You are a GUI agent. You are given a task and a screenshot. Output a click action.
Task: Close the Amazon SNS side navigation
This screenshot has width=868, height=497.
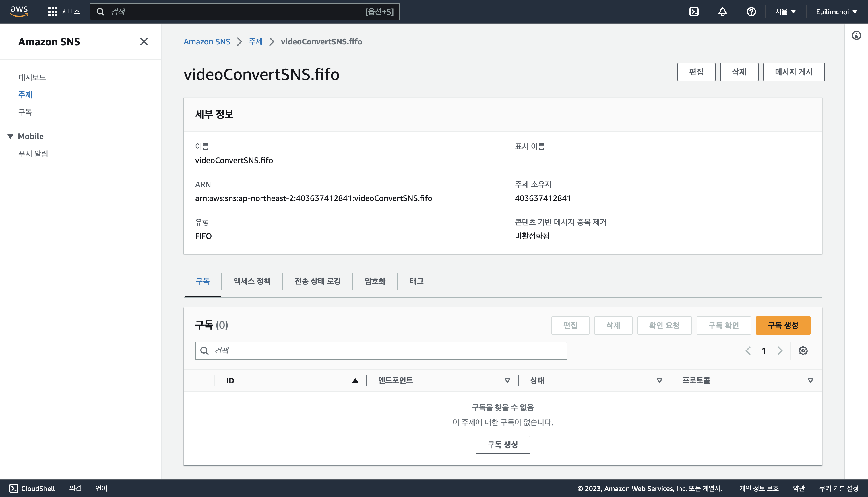[x=144, y=42]
